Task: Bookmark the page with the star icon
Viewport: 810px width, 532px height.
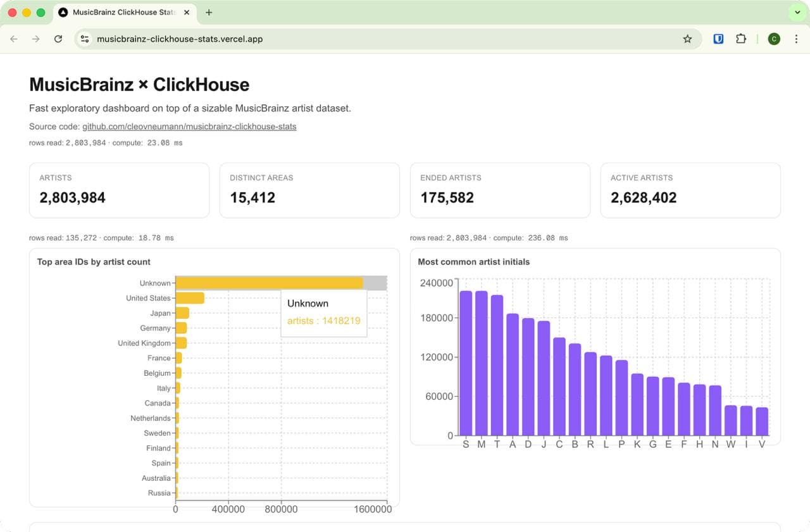Action: (x=687, y=39)
